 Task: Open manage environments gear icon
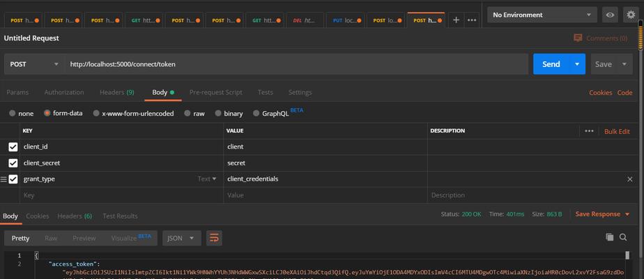[631, 15]
